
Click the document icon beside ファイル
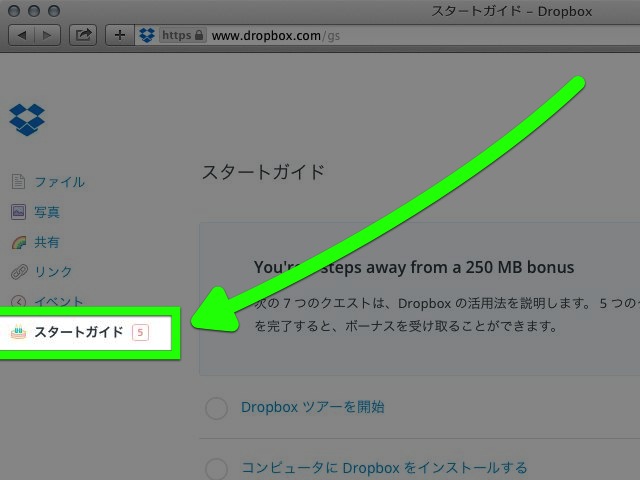point(18,182)
